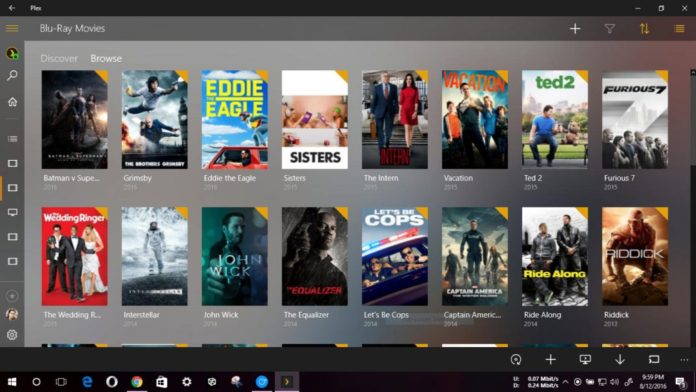Screen dimensions: 696x392
Task: Select the playlist library icon in the sidebar
Action: 12,139
